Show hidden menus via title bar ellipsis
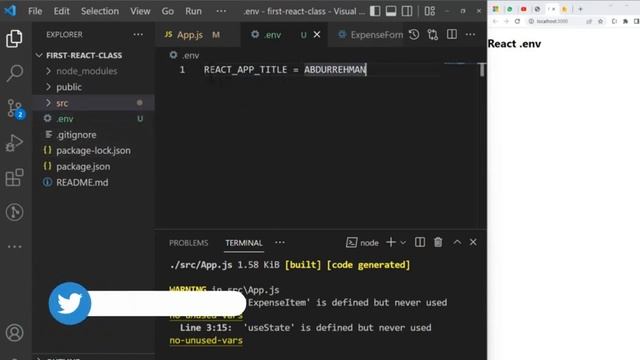 (221, 11)
